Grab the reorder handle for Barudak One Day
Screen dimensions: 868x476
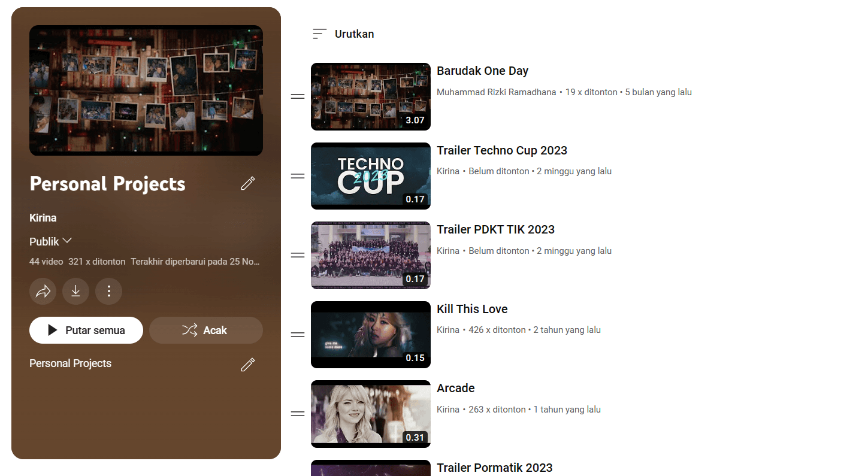click(x=298, y=96)
